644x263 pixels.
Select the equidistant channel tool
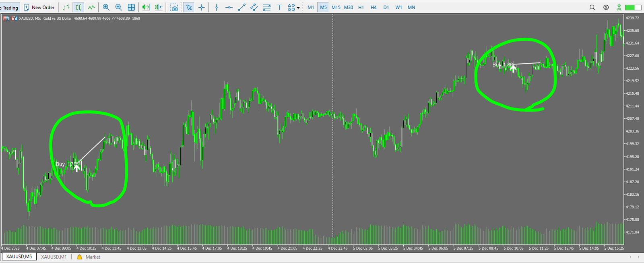(254, 7)
